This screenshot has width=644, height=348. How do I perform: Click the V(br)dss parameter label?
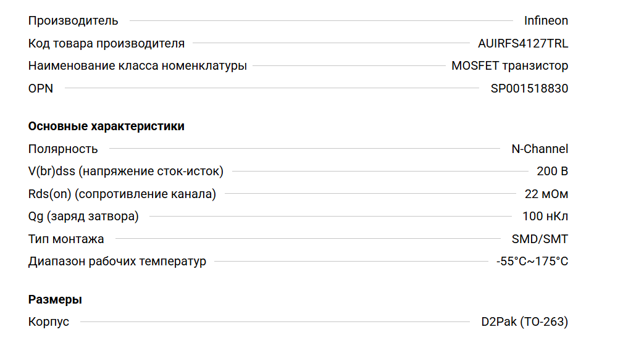[125, 171]
